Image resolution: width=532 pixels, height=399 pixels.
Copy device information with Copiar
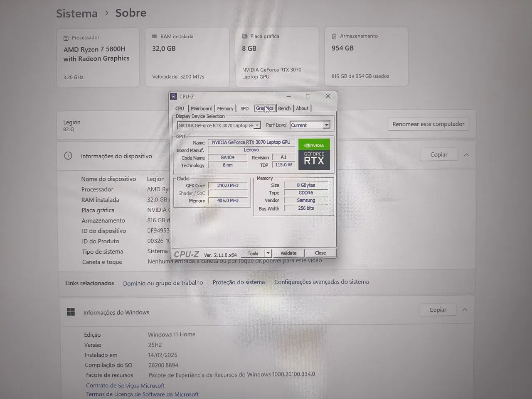438,154
